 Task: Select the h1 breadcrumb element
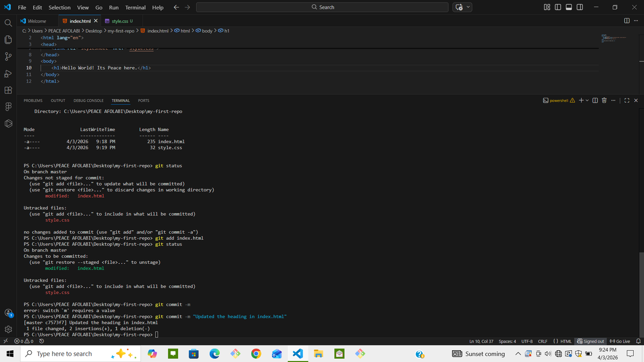(x=223, y=31)
